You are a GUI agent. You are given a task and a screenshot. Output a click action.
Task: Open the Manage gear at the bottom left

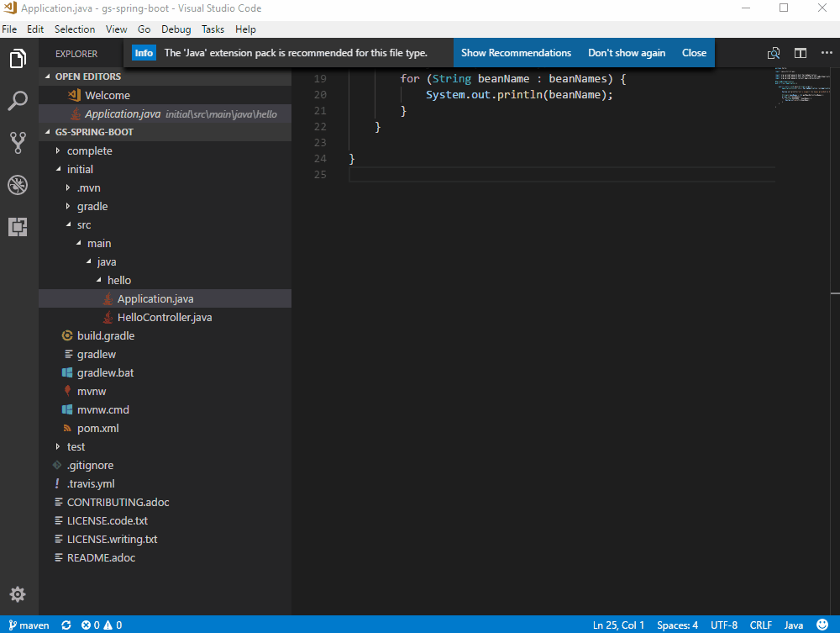click(18, 593)
